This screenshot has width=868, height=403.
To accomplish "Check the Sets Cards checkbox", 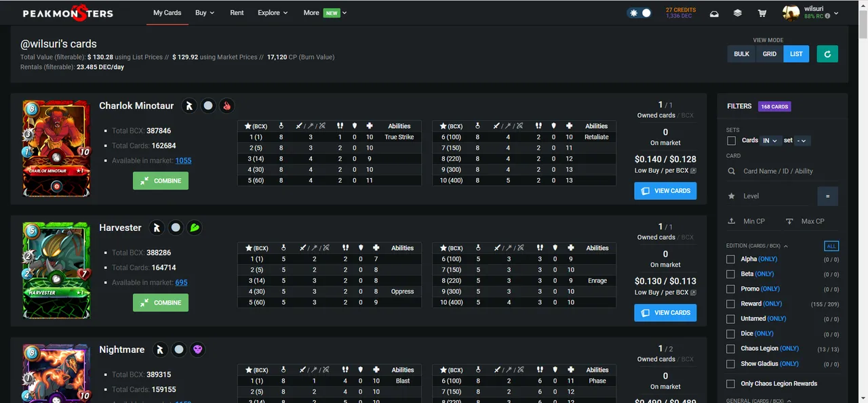I will (x=731, y=141).
